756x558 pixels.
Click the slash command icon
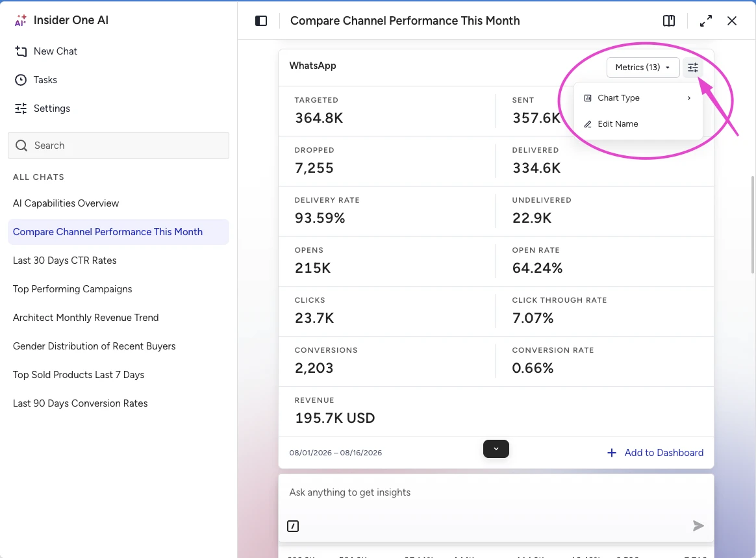pyautogui.click(x=293, y=526)
